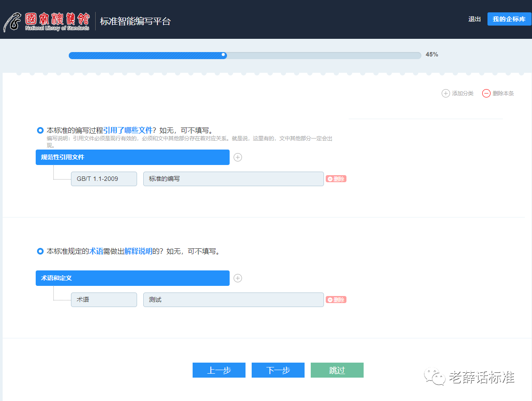Screen dimensions: 532x401
Task: Click the 删除本条 minus icon
Action: click(x=486, y=94)
